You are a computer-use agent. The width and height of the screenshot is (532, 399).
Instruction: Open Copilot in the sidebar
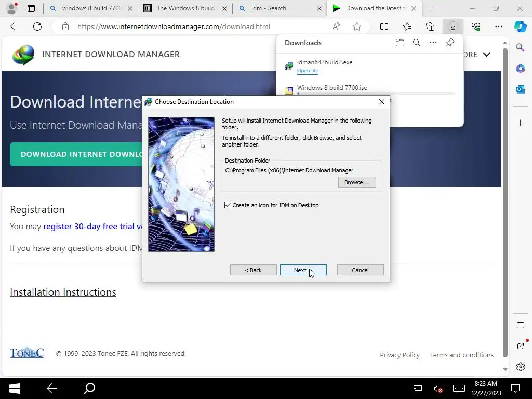520,26
